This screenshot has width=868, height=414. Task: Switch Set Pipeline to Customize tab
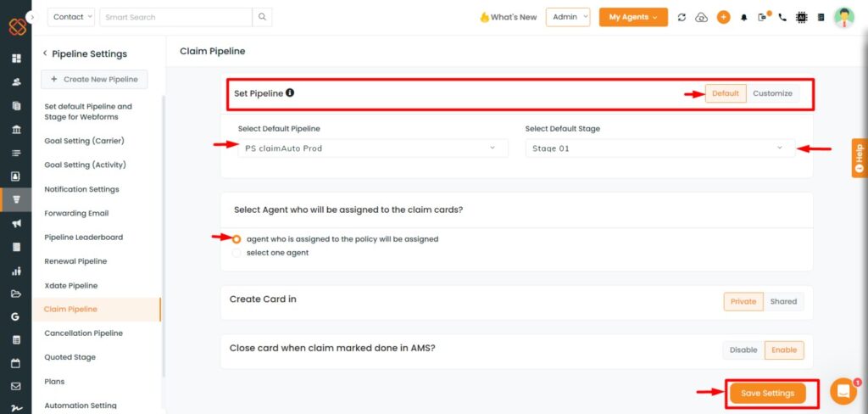pos(772,93)
